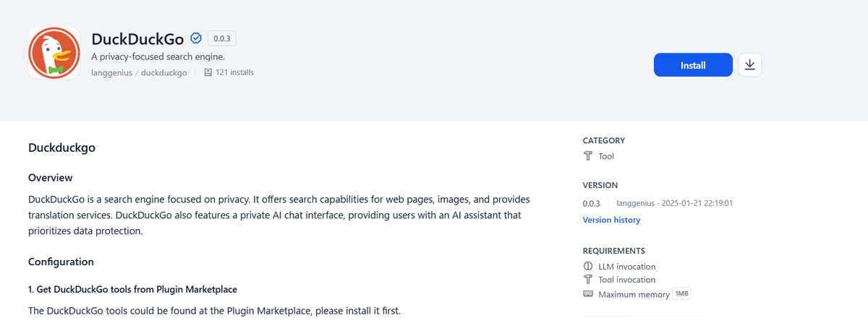Click the LLM invocation requirement label
Viewport: 868px width, 323px height.
[x=626, y=267]
